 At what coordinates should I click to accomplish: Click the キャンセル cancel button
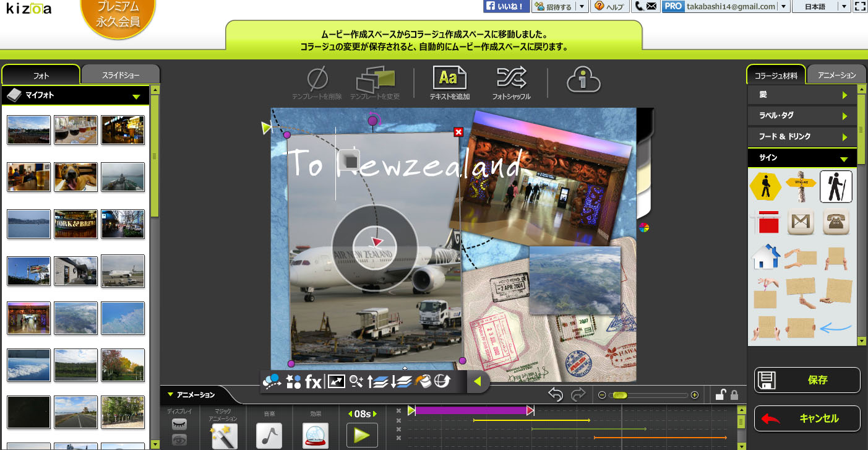click(x=807, y=418)
